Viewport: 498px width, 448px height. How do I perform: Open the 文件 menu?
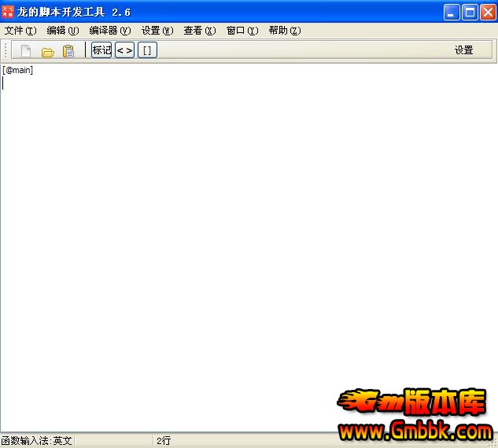20,31
